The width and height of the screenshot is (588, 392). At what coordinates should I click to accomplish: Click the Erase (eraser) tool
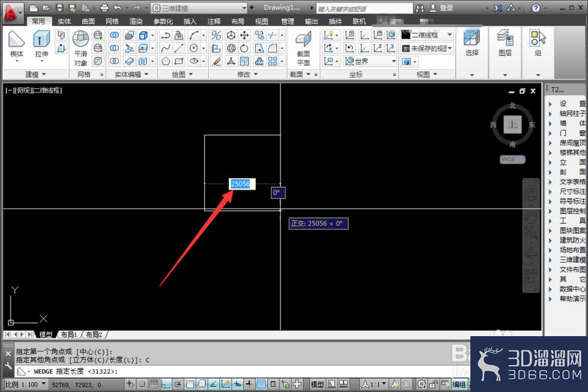[x=216, y=61]
